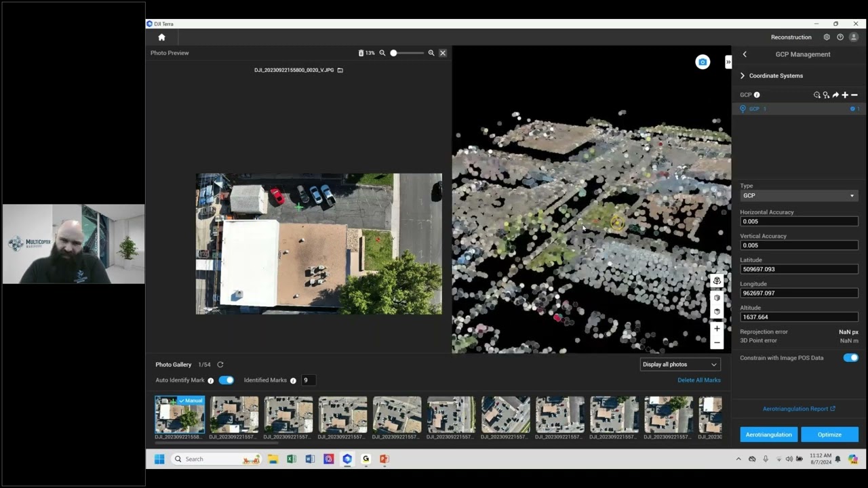868x488 pixels.
Task: Open the user account profile icon
Action: pyautogui.click(x=854, y=37)
